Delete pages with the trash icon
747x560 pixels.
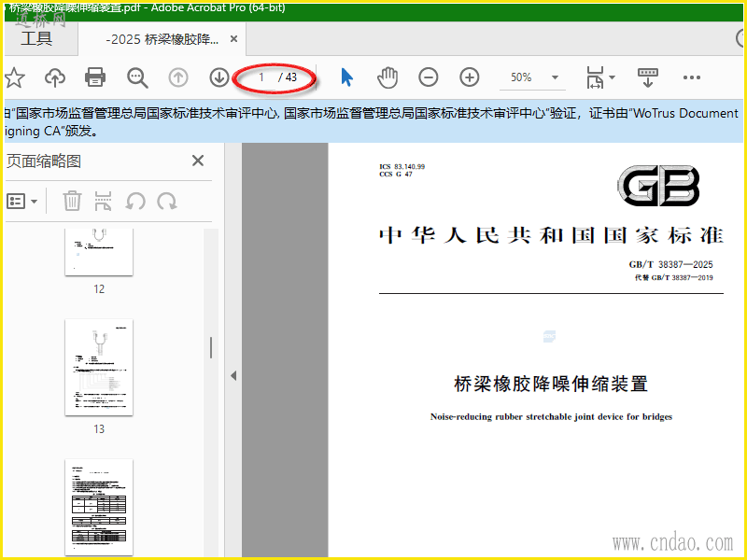click(x=72, y=201)
